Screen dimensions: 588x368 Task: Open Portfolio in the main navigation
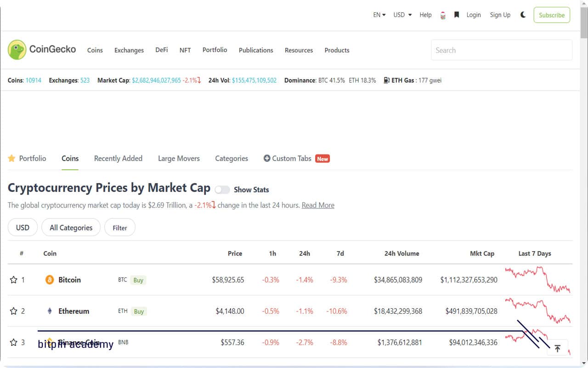click(x=215, y=50)
